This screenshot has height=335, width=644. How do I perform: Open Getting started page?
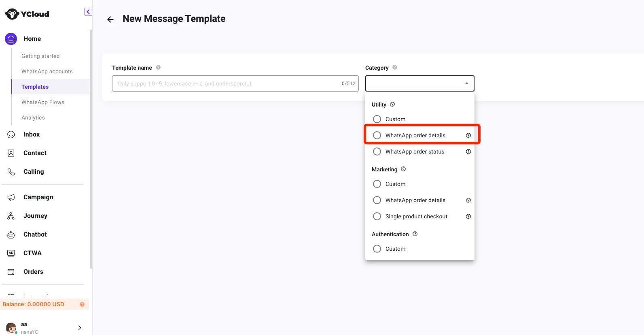40,56
